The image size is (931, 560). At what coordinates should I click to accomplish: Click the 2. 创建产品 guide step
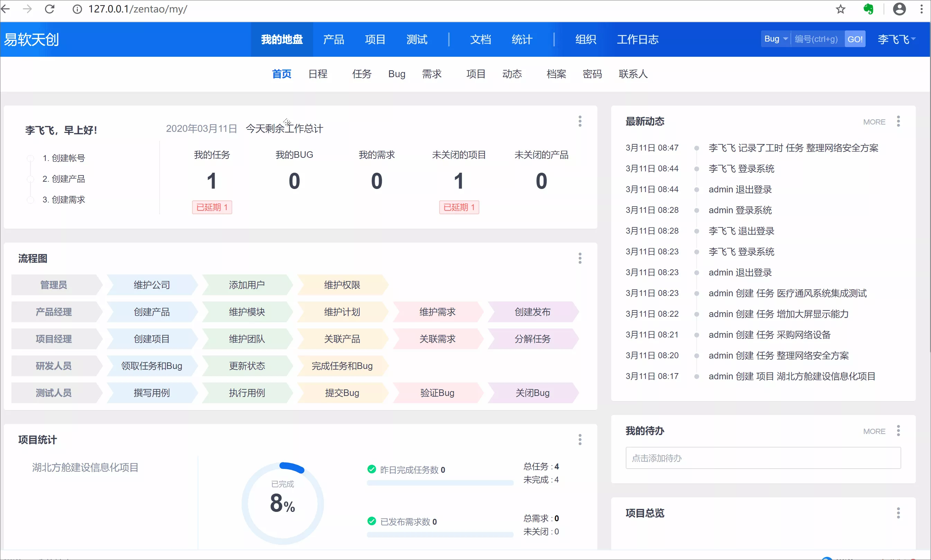click(63, 179)
